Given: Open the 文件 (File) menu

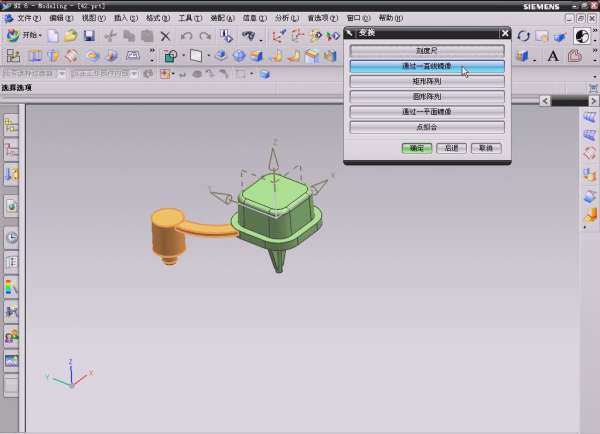Looking at the screenshot, I should (29, 18).
